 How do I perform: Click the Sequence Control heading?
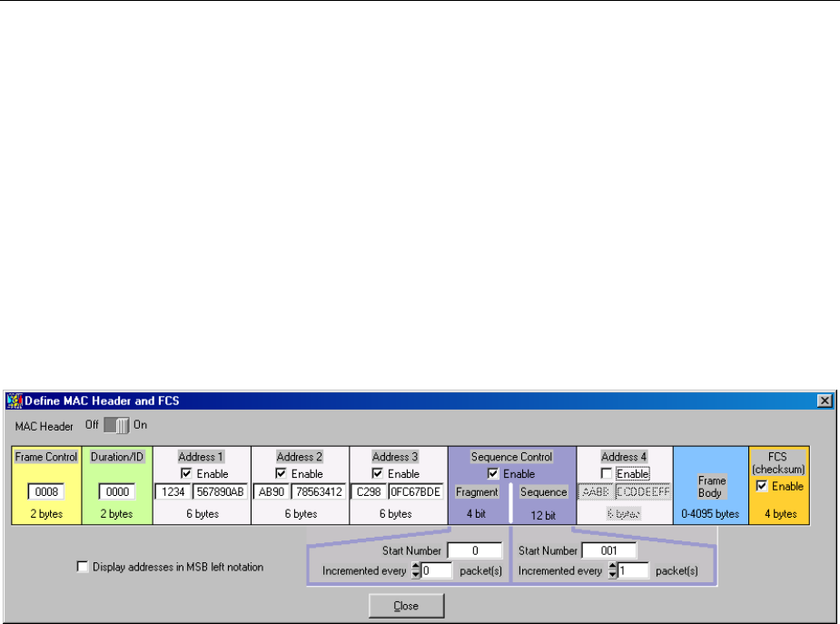point(511,457)
